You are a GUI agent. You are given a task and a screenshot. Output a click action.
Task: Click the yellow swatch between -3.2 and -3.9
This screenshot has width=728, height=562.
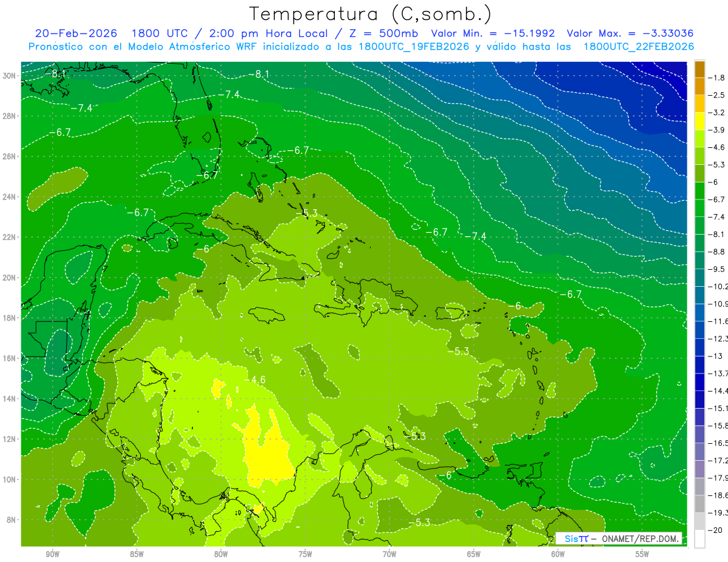(x=700, y=121)
